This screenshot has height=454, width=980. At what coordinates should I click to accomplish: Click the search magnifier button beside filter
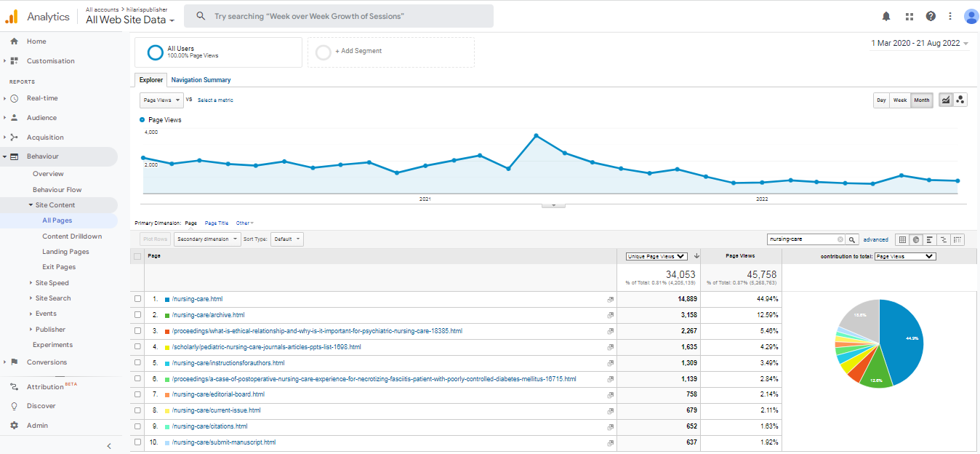(852, 239)
